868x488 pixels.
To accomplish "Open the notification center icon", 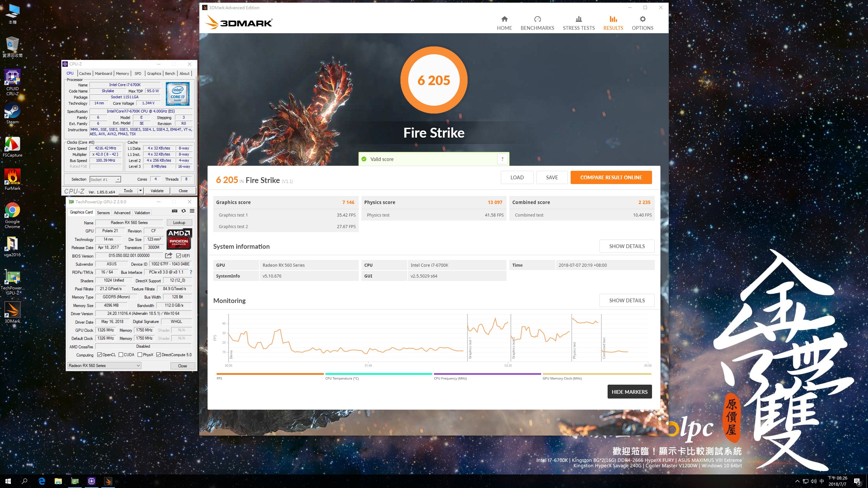I will click(857, 481).
